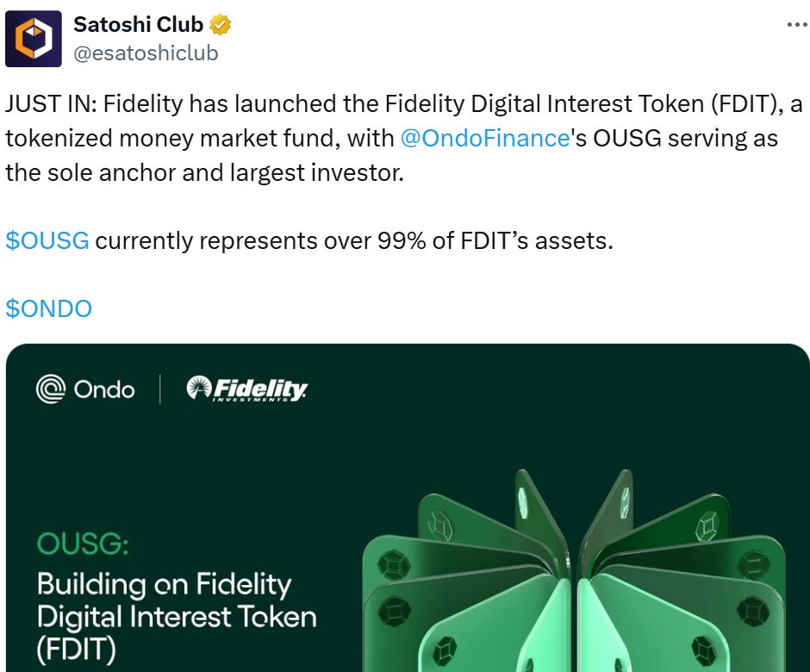Image resolution: width=810 pixels, height=672 pixels.
Task: Click the "JUST IN:" opening tweet text
Action: click(52, 105)
